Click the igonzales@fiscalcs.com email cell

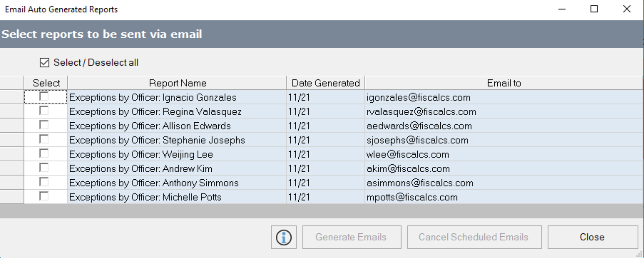point(419,97)
